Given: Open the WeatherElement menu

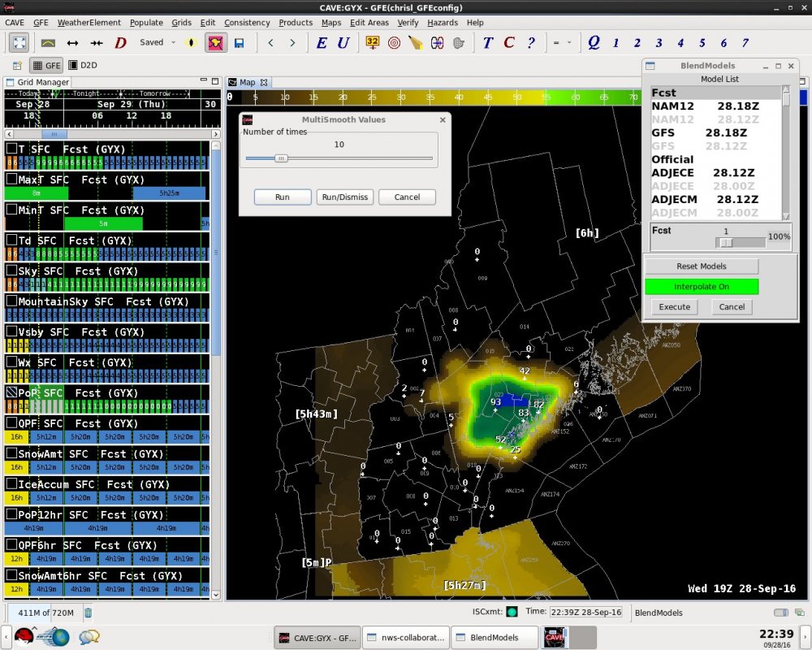Looking at the screenshot, I should tap(89, 22).
